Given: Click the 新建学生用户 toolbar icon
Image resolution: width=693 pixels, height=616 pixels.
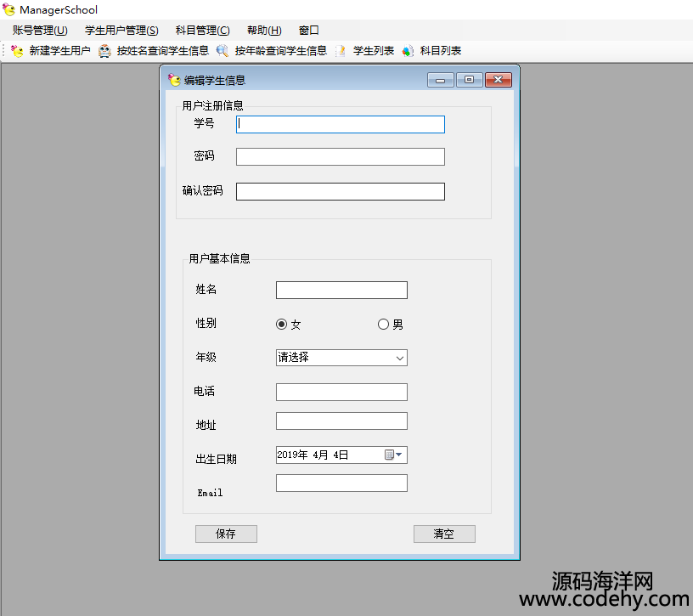Looking at the screenshot, I should pos(17,51).
